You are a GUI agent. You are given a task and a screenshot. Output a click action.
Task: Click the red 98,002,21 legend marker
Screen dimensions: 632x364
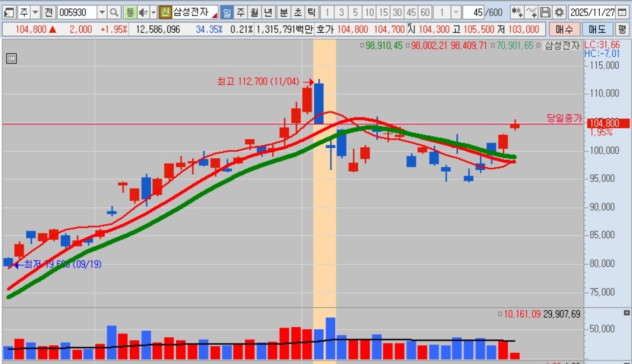pyautogui.click(x=408, y=45)
